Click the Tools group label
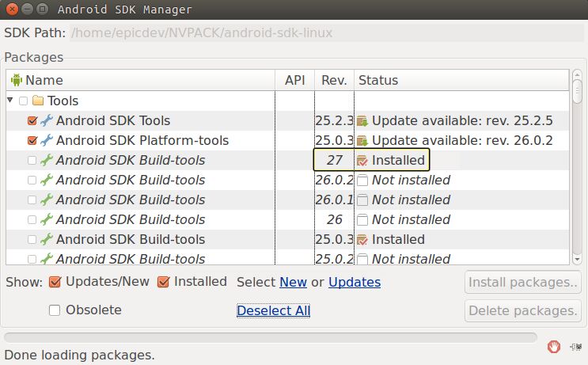Viewport: 588px width, 365px height. [63, 101]
